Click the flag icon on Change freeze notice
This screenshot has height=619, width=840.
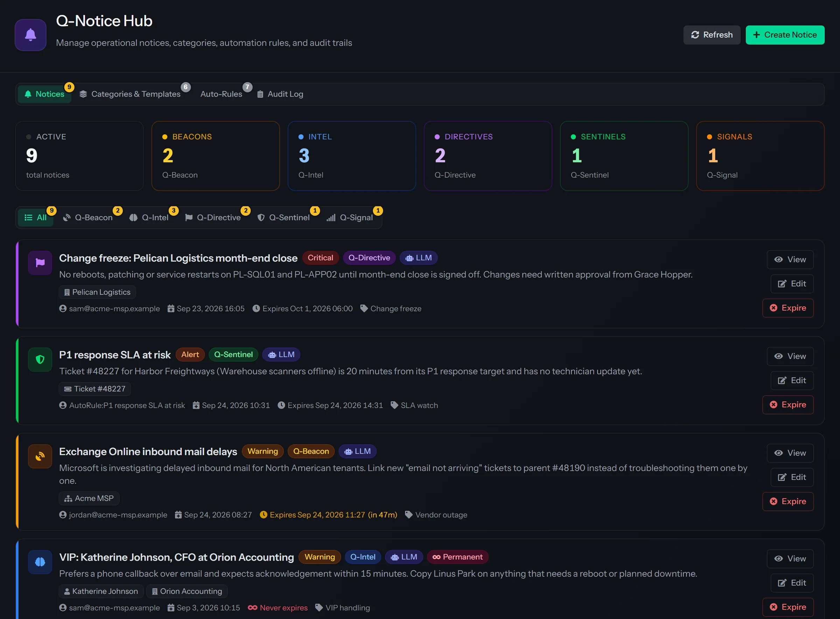[40, 263]
